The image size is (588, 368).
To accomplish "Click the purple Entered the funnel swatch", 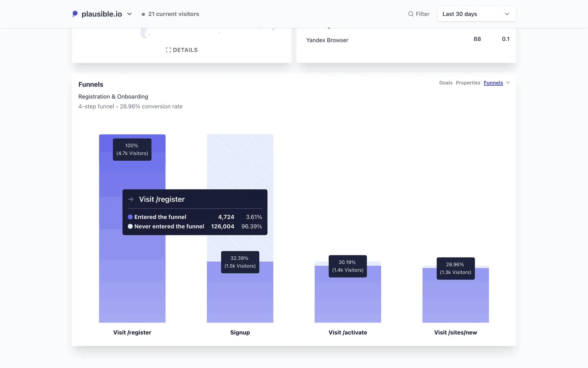I will tap(130, 217).
